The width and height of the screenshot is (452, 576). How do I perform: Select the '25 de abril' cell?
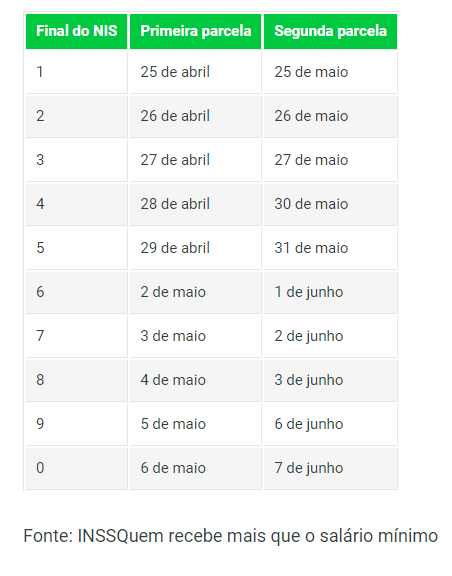click(195, 72)
